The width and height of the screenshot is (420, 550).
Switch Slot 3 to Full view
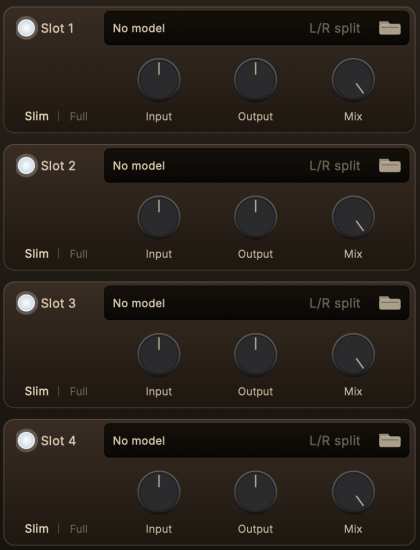(79, 391)
